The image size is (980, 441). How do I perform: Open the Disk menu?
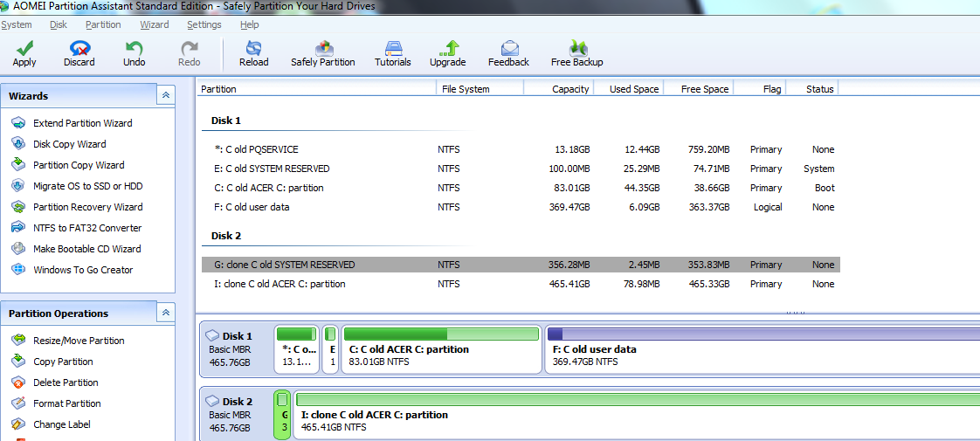point(59,25)
